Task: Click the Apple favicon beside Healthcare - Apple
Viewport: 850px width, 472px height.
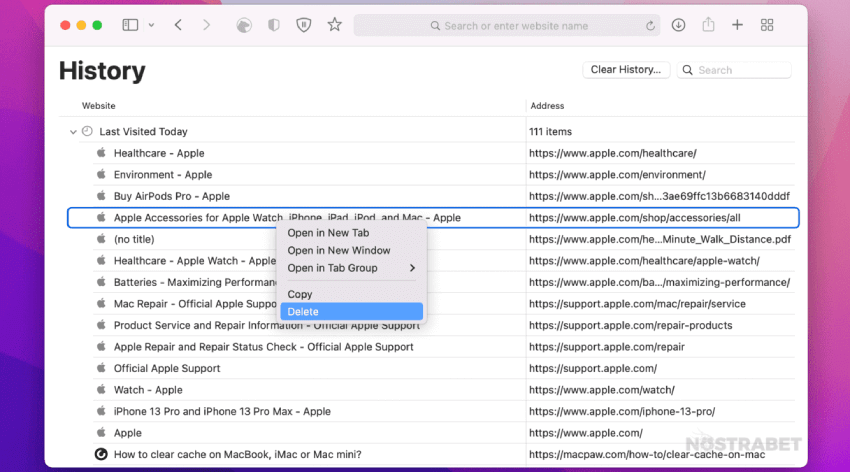Action: pos(101,153)
